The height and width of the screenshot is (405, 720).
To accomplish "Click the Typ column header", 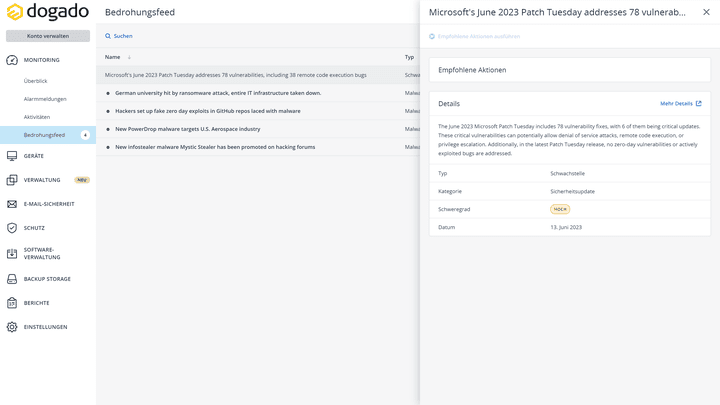I will click(409, 57).
